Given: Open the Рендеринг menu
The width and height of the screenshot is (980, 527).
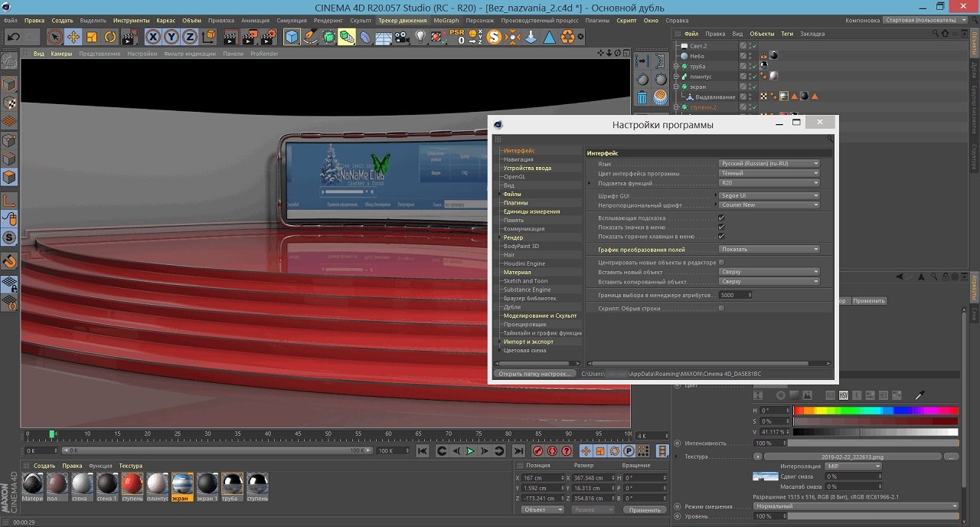Looking at the screenshot, I should pos(328,21).
